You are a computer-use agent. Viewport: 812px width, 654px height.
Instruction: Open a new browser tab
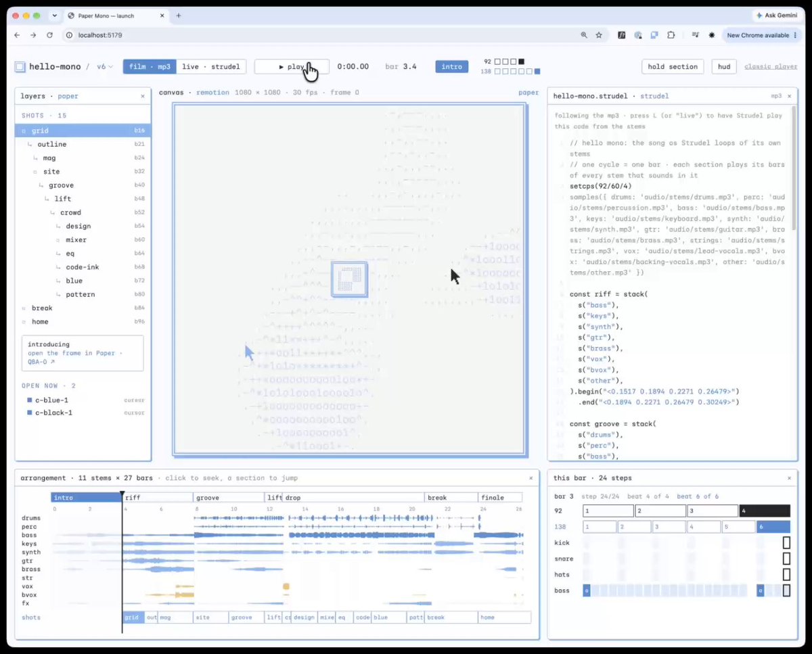click(179, 16)
